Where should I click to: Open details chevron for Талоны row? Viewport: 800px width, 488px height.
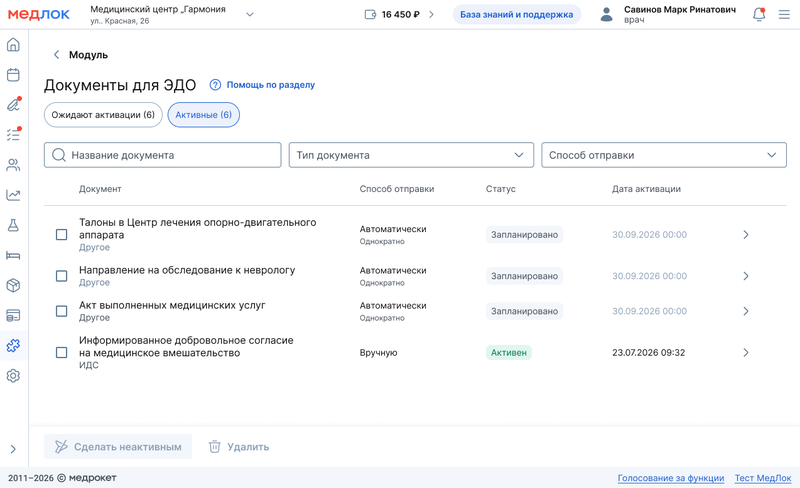coord(746,234)
